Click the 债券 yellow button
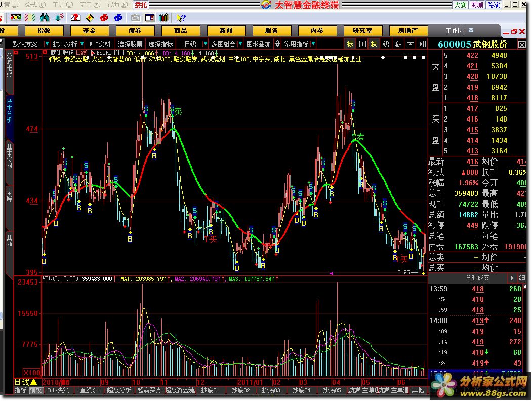Viewport: 532px width, 401px height. (x=135, y=30)
